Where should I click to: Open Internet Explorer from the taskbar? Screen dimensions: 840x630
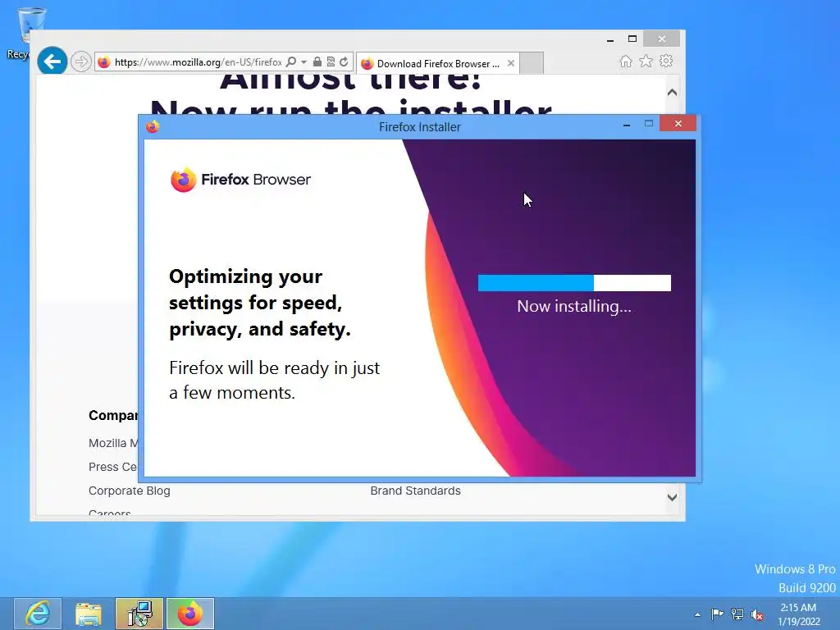coord(38,614)
